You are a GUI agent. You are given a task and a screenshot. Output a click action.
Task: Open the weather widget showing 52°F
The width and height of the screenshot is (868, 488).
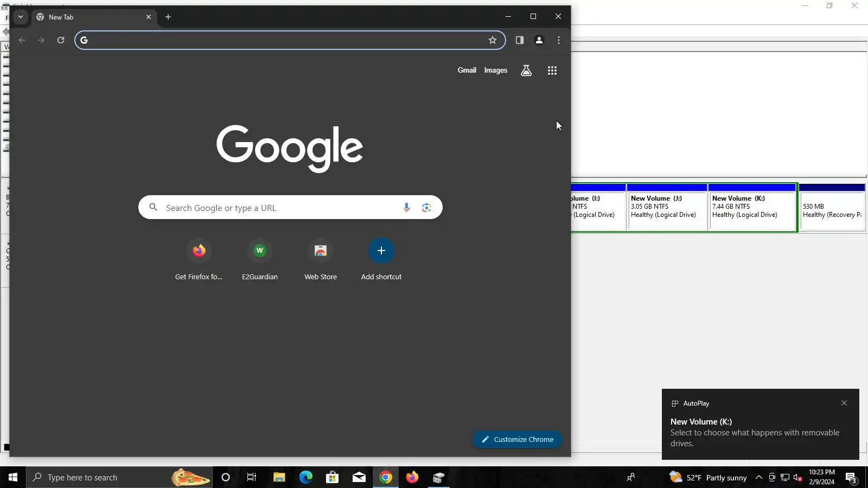tap(709, 477)
